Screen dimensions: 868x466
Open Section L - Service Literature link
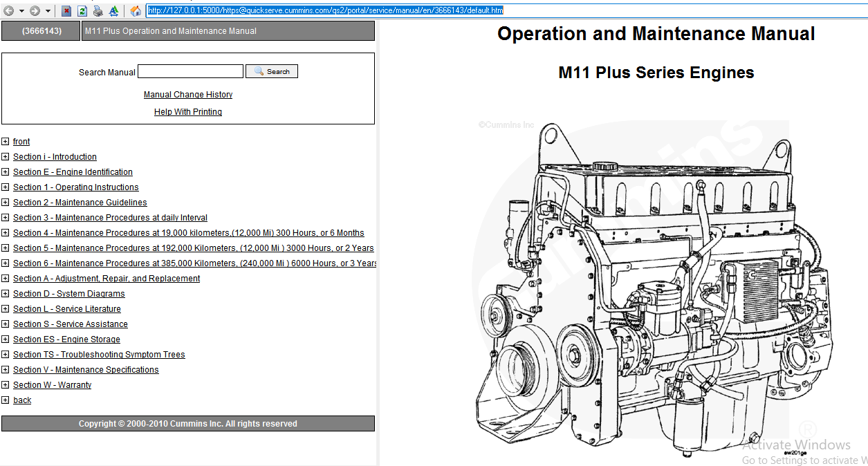point(67,309)
